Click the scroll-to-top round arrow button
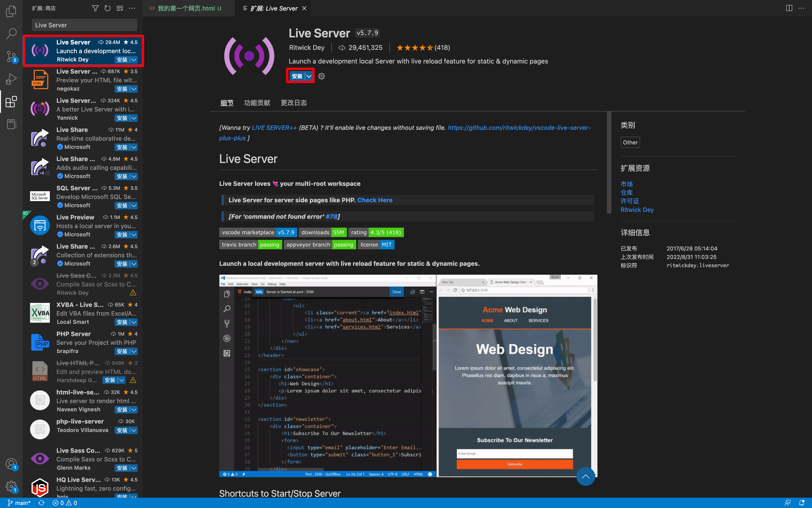The image size is (812, 508). pyautogui.click(x=586, y=476)
